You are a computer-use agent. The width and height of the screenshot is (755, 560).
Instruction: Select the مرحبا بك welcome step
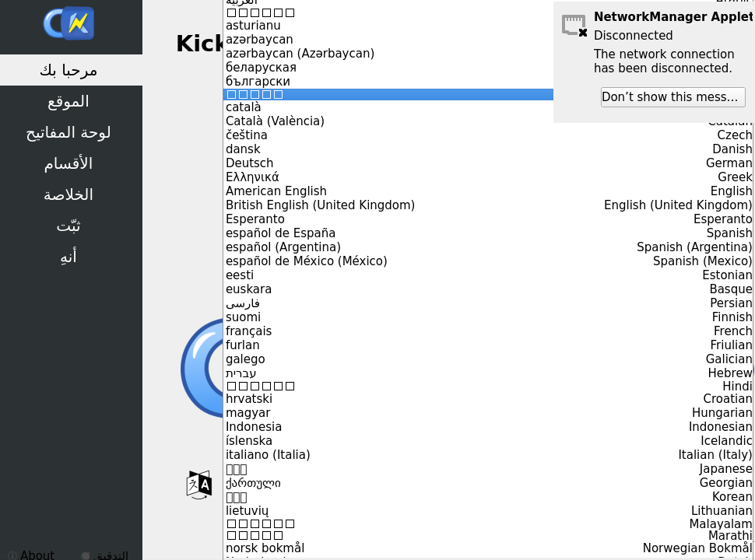pos(68,70)
